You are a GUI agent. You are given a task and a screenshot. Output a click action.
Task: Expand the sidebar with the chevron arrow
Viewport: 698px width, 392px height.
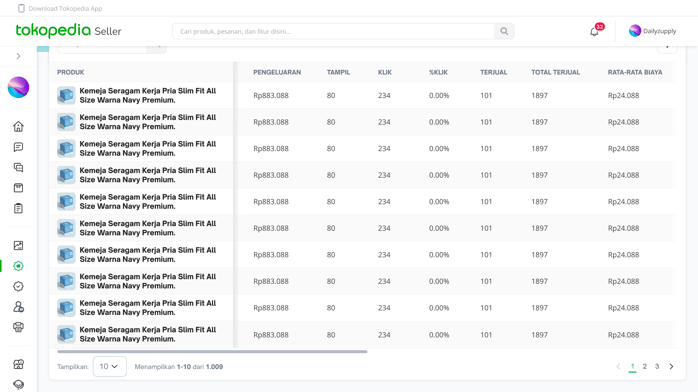(x=18, y=56)
